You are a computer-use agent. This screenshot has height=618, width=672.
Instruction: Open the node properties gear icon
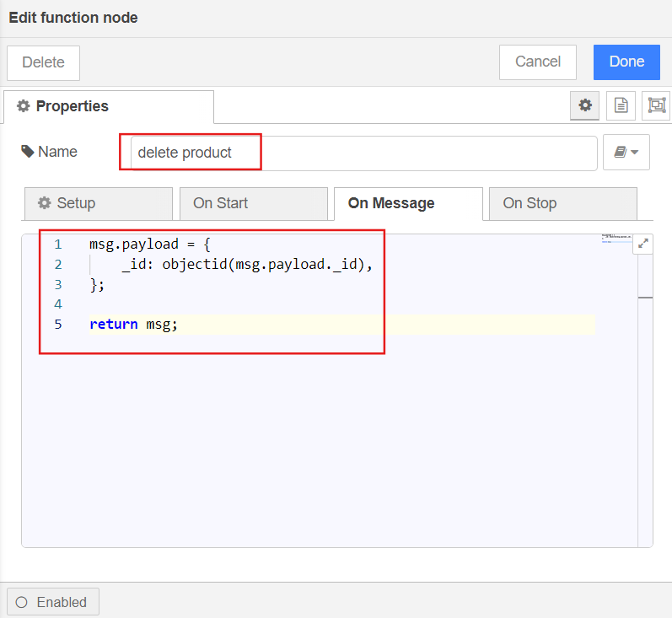coord(585,105)
